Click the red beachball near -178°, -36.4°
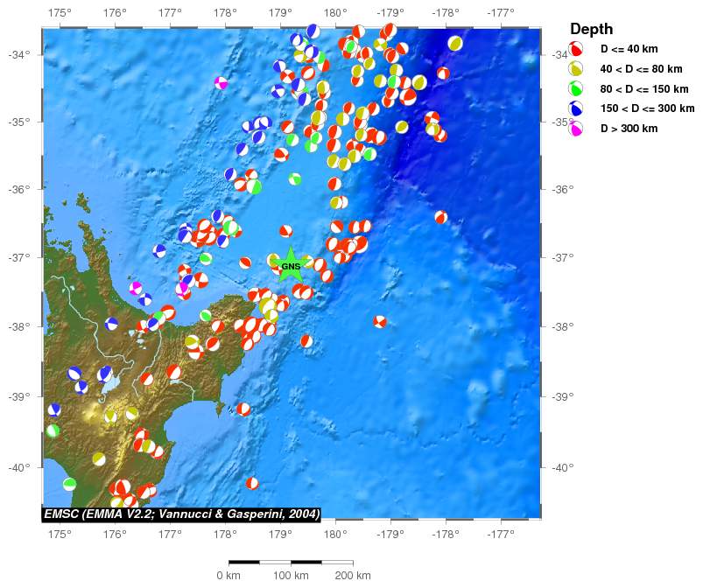This screenshot has width=703, height=588. (440, 217)
